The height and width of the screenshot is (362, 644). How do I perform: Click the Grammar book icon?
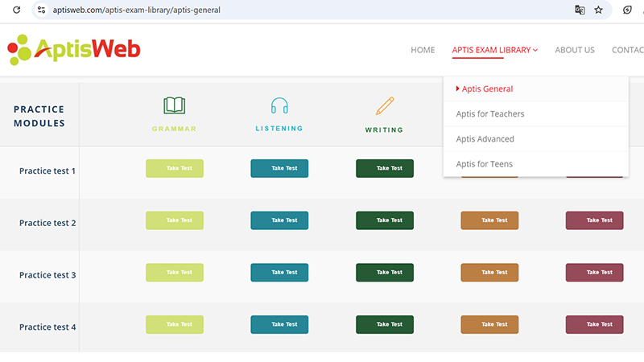point(175,105)
